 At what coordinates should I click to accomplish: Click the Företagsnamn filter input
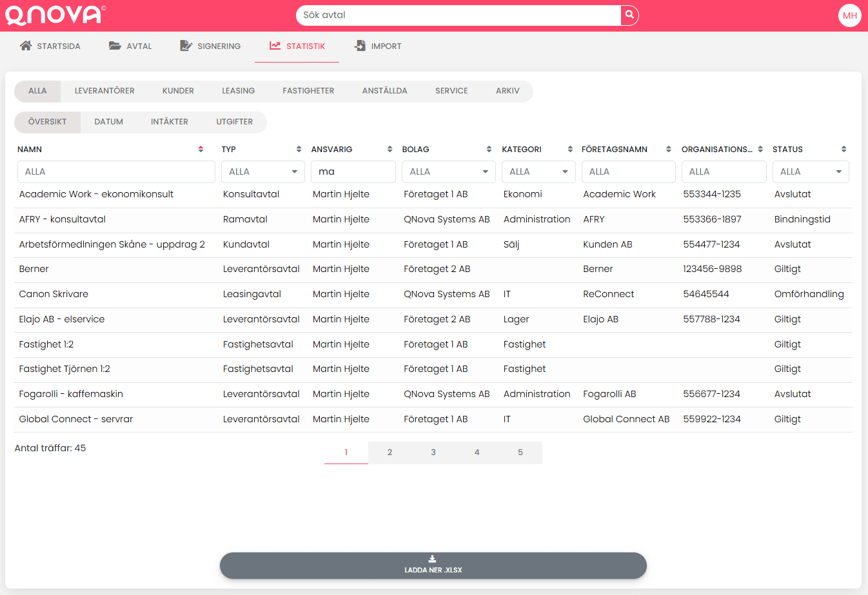click(629, 171)
